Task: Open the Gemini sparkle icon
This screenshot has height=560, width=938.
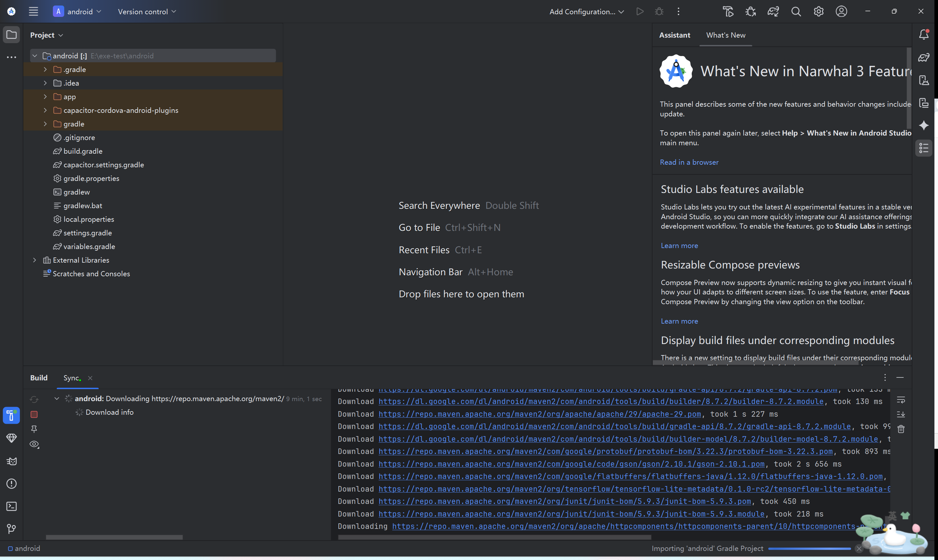Action: pos(924,125)
